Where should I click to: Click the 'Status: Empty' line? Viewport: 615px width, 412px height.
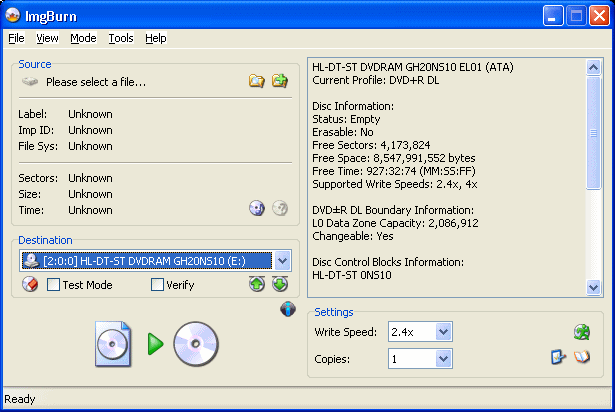pos(346,119)
